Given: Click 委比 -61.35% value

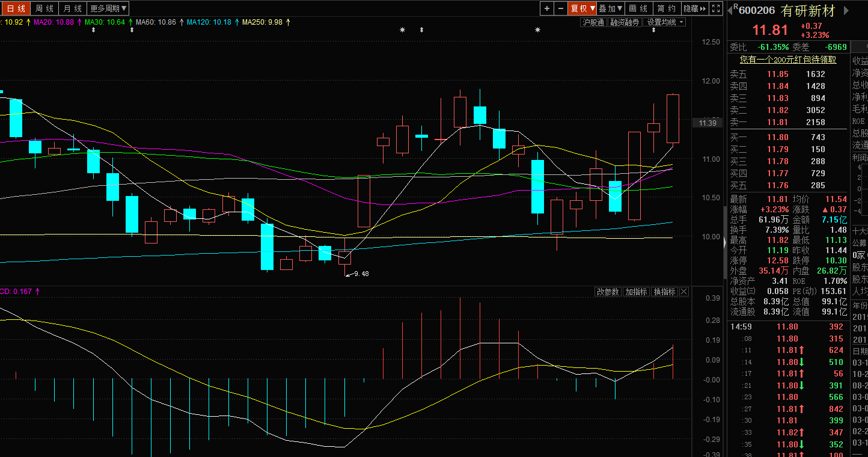Looking at the screenshot, I should tap(773, 47).
